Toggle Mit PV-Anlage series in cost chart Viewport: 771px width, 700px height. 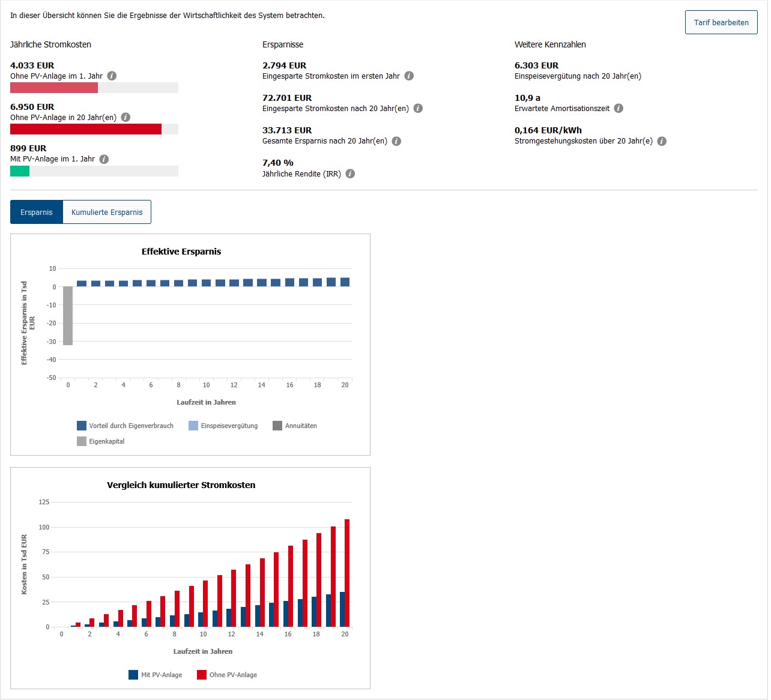pos(156,675)
